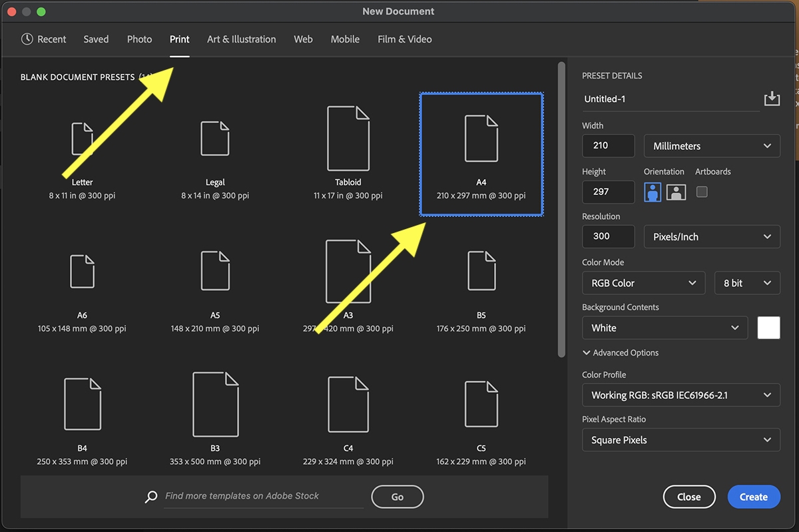
Task: Click the white background color swatch
Action: click(768, 328)
